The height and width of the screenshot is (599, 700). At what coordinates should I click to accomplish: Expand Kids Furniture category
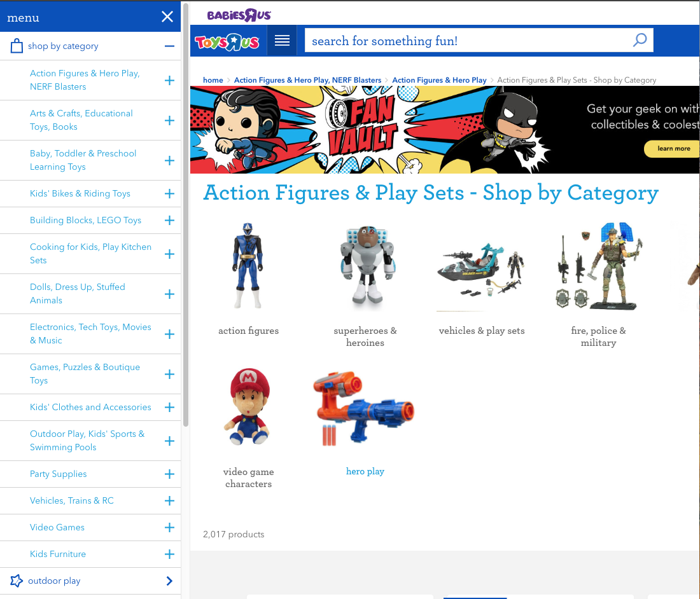pyautogui.click(x=169, y=554)
